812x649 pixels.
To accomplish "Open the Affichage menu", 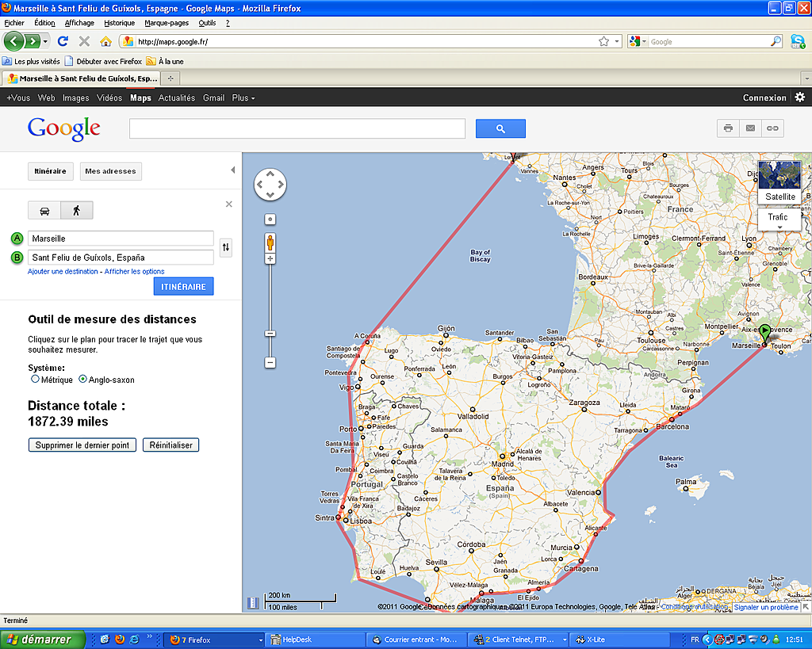I will [x=79, y=23].
